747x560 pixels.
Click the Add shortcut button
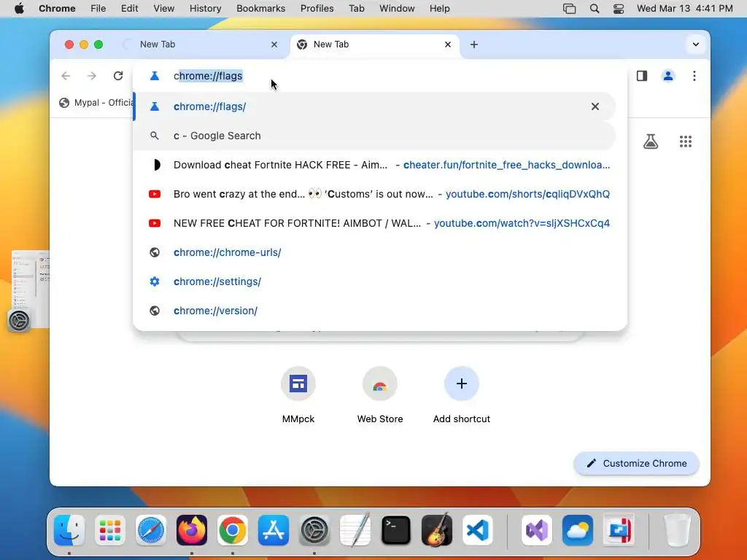point(461,394)
